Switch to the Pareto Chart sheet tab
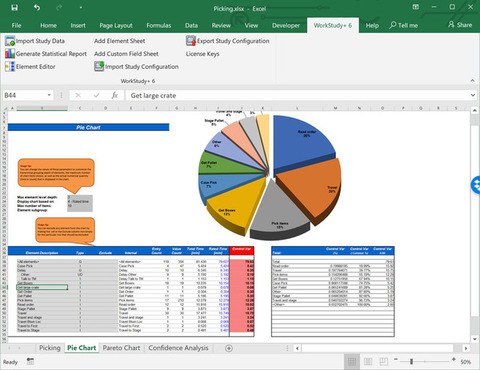 tap(121, 348)
